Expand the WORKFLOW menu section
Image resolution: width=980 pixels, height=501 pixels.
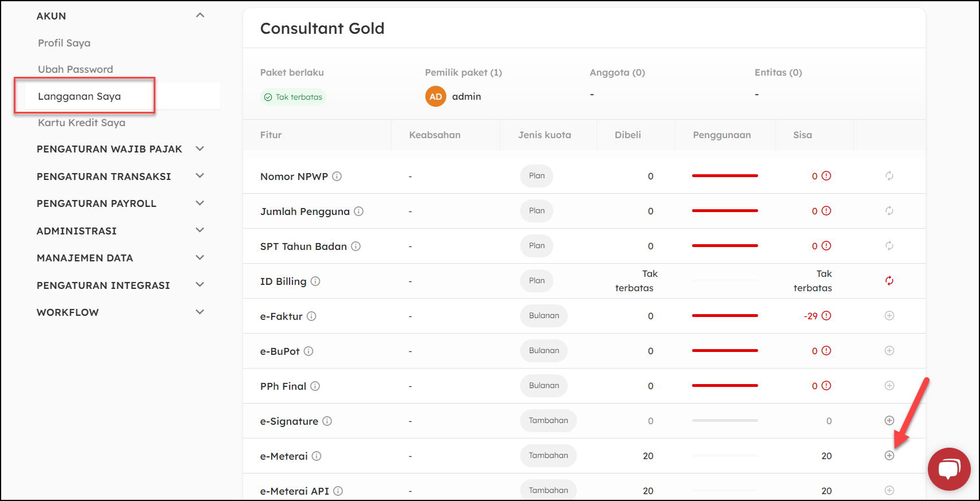click(x=200, y=312)
